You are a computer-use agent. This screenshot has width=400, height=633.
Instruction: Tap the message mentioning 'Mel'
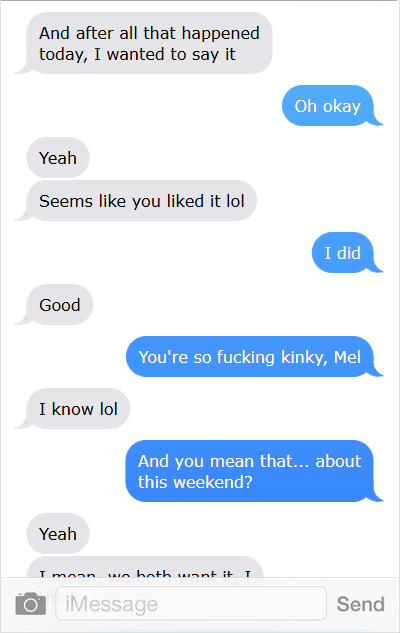[254, 356]
